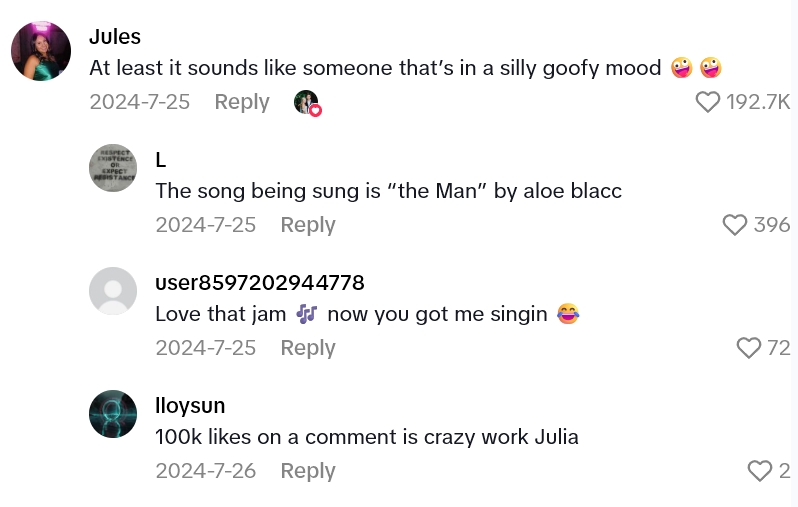Open L's profile via username
The height and width of the screenshot is (507, 798).
click(161, 160)
